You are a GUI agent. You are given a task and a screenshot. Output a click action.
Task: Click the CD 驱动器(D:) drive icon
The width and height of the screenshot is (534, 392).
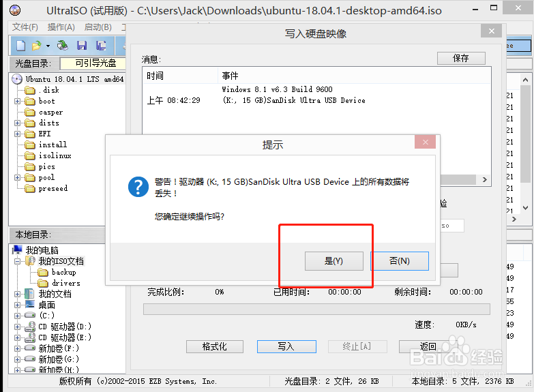pos(30,327)
